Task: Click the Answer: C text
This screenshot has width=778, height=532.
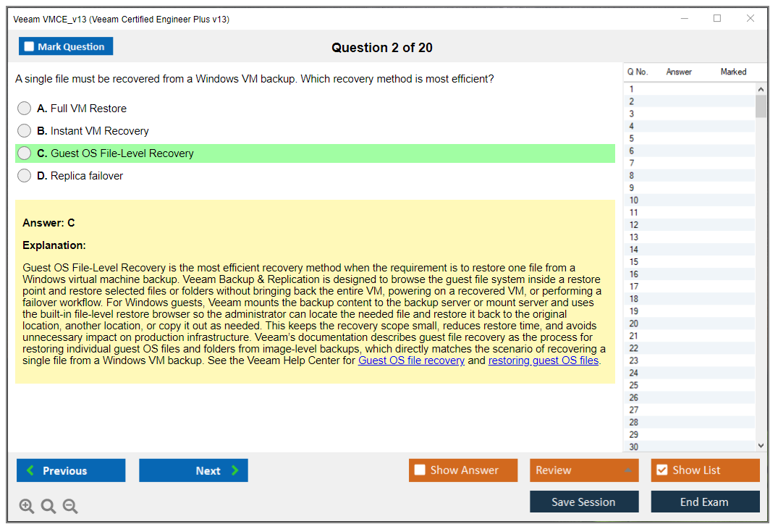Action: coord(48,223)
